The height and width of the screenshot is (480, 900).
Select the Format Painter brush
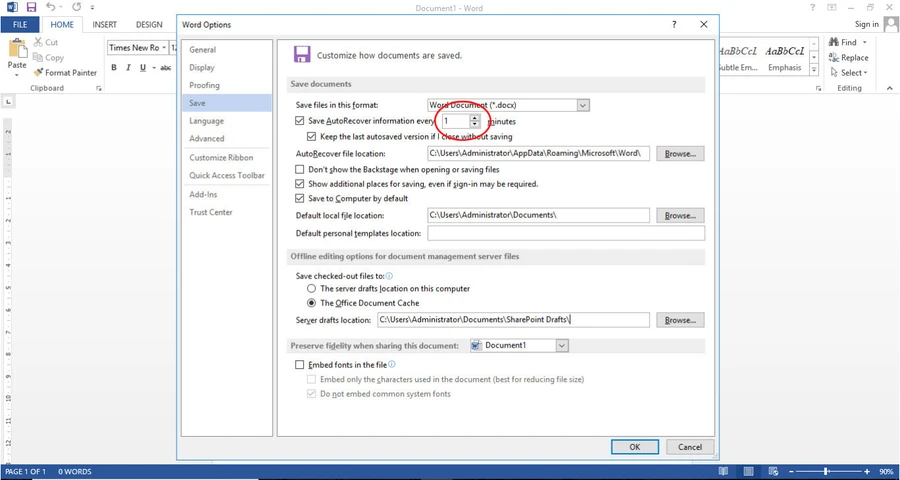(38, 73)
